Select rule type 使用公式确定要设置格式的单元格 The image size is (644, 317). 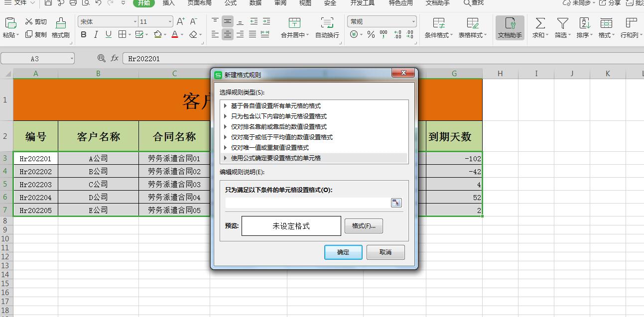tap(314, 158)
